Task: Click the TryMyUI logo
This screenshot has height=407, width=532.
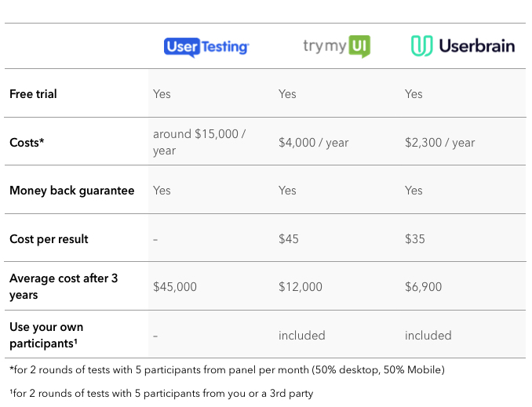Action: pyautogui.click(x=337, y=46)
